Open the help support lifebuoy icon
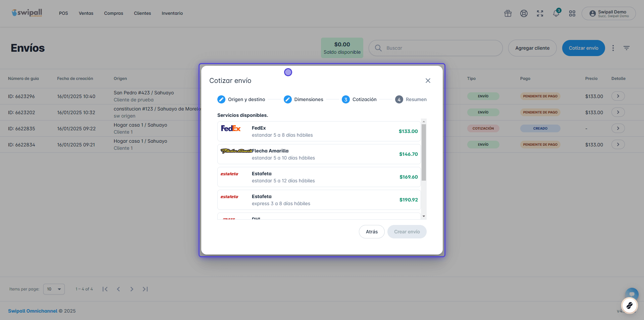Screen dimensions: 644x320 [x=524, y=13]
